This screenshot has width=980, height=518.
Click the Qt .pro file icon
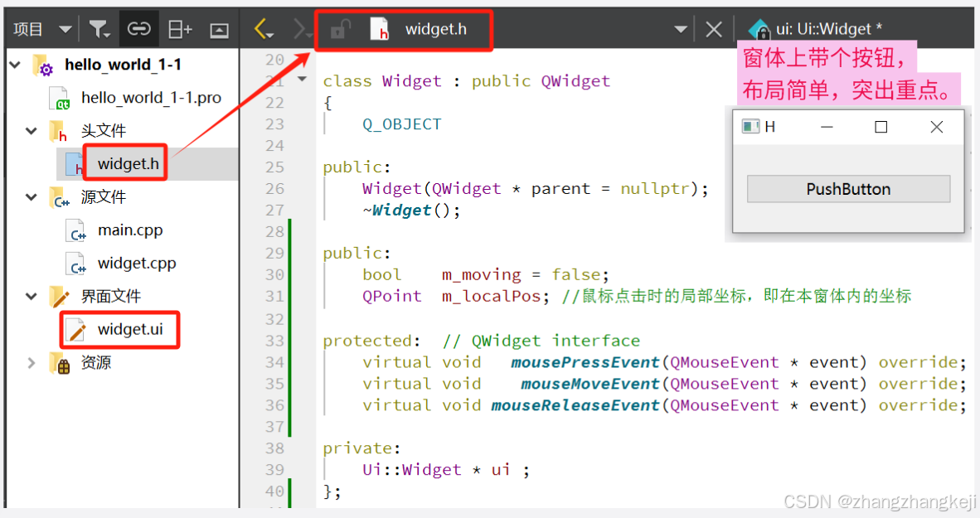click(x=60, y=98)
